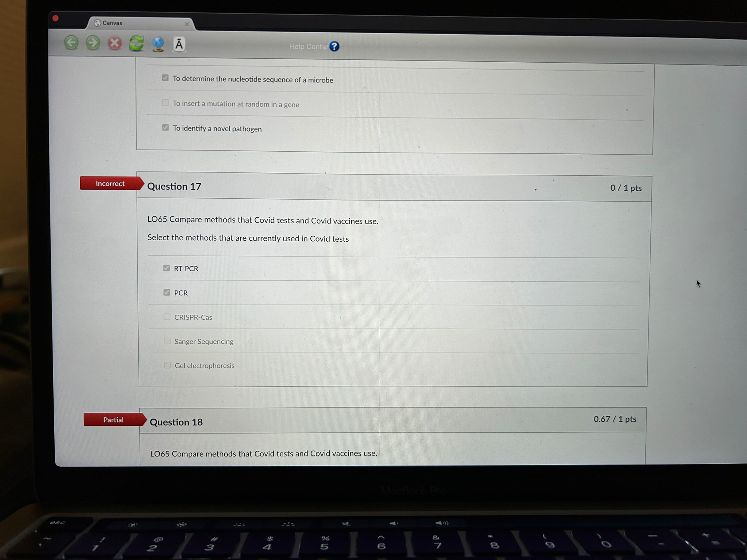Expand Question 18 partial answer section
Viewport: 747px width, 560px height.
coord(177,421)
